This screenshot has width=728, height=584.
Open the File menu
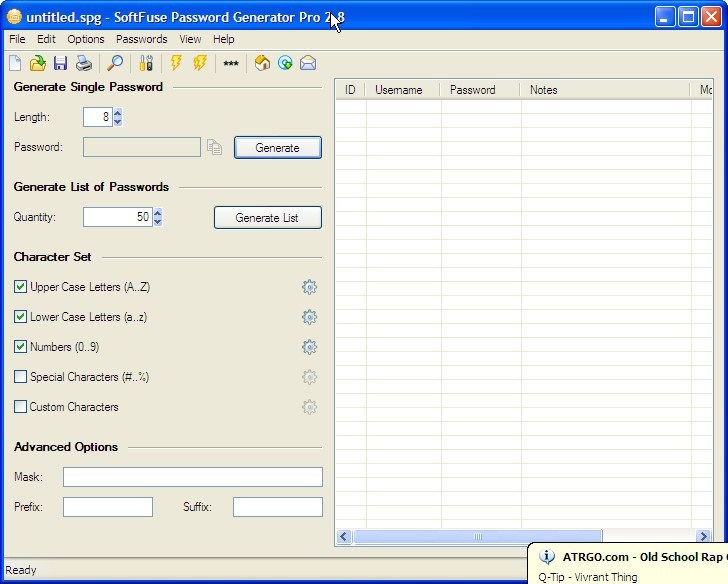(17, 39)
